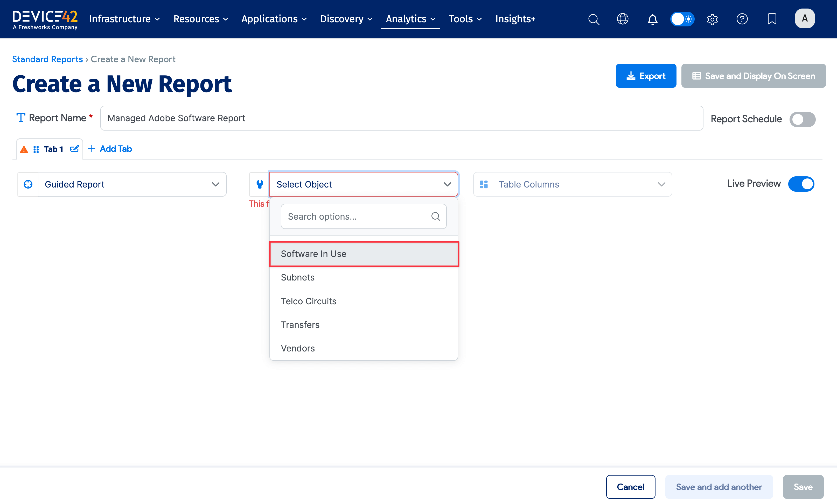Open the Discovery menu
Image resolution: width=837 pixels, height=504 pixels.
point(346,19)
